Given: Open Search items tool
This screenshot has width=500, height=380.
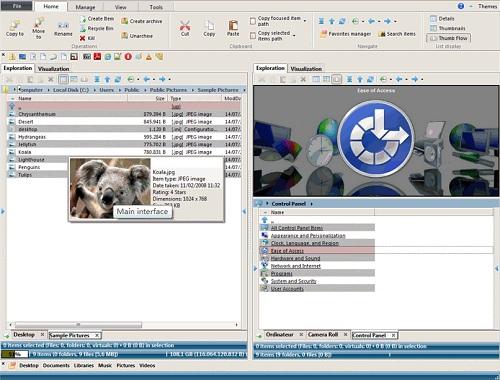Looking at the screenshot, I should pos(398,34).
